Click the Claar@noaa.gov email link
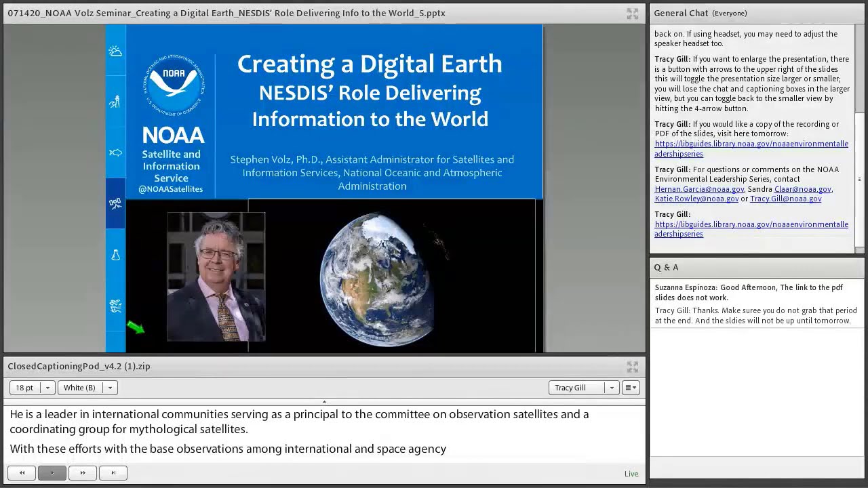868x488 pixels. pyautogui.click(x=803, y=189)
